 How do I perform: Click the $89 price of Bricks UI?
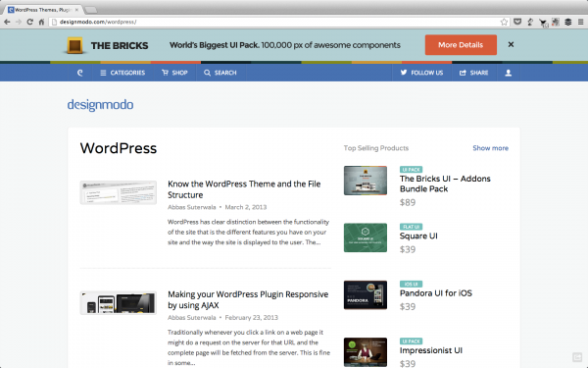point(408,203)
